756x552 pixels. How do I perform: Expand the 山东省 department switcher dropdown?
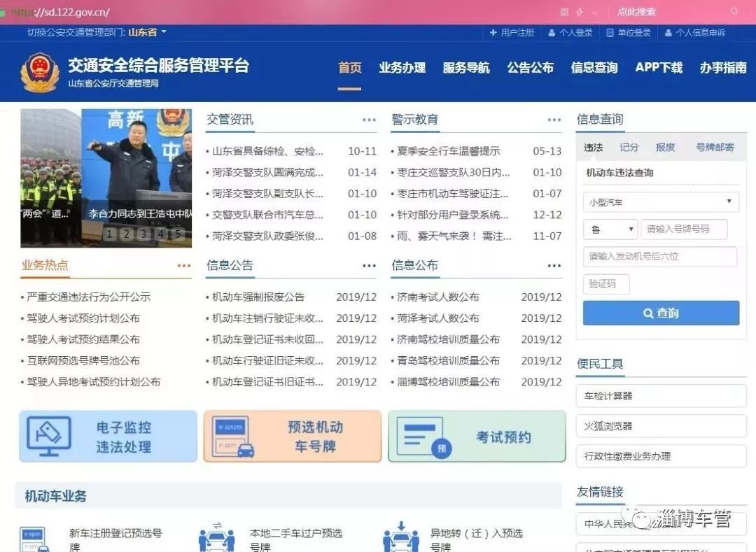tap(147, 32)
